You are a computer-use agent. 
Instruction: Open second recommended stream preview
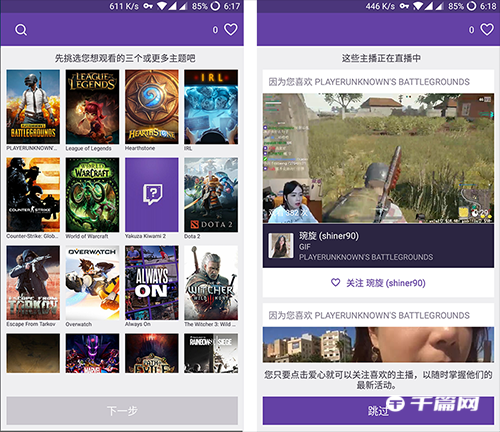(x=378, y=345)
